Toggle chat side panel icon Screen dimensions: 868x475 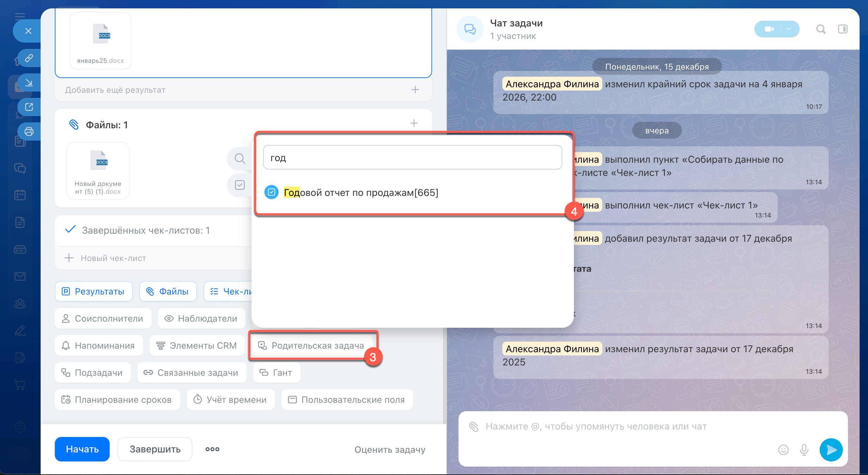point(843,29)
